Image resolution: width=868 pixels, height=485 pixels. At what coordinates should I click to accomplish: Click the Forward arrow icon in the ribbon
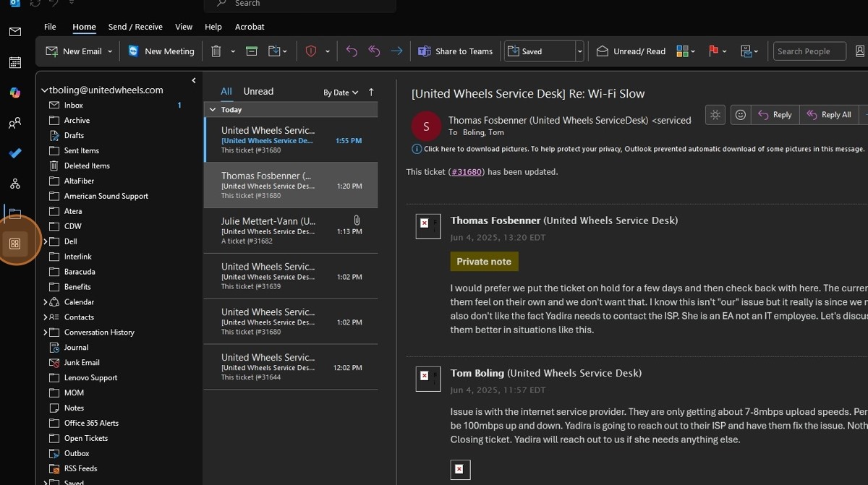tap(396, 51)
